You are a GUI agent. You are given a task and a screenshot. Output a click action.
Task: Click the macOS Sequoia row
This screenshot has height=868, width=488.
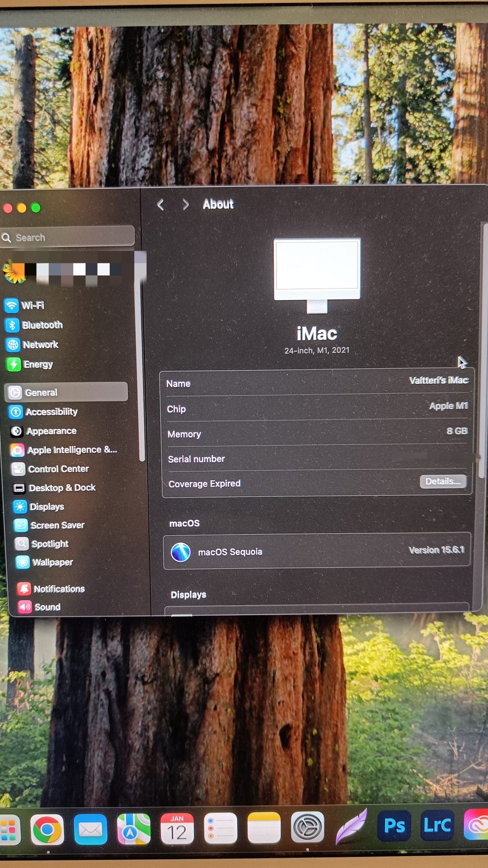(317, 551)
